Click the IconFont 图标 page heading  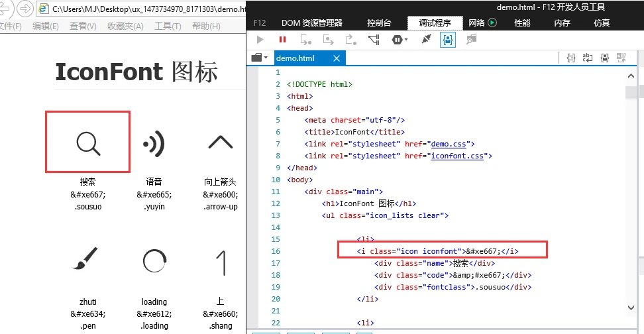pos(136,72)
